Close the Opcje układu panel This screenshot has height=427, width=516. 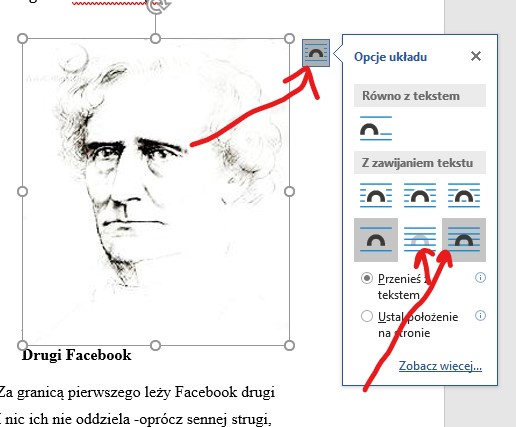pos(476,56)
